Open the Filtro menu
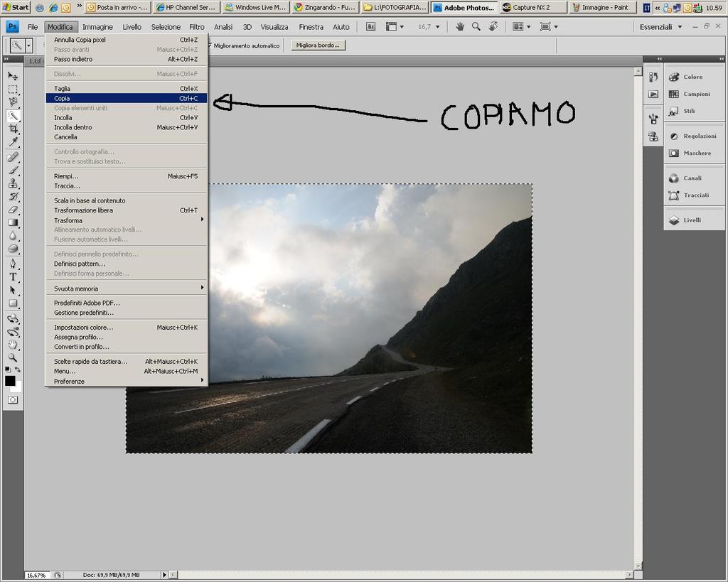The height and width of the screenshot is (582, 728). pyautogui.click(x=196, y=27)
